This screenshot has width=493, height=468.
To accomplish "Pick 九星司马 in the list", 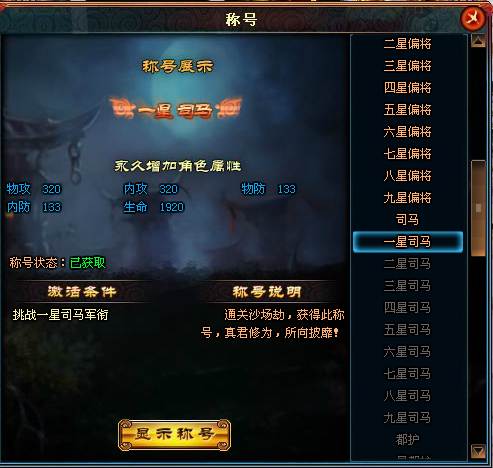I will point(407,418).
